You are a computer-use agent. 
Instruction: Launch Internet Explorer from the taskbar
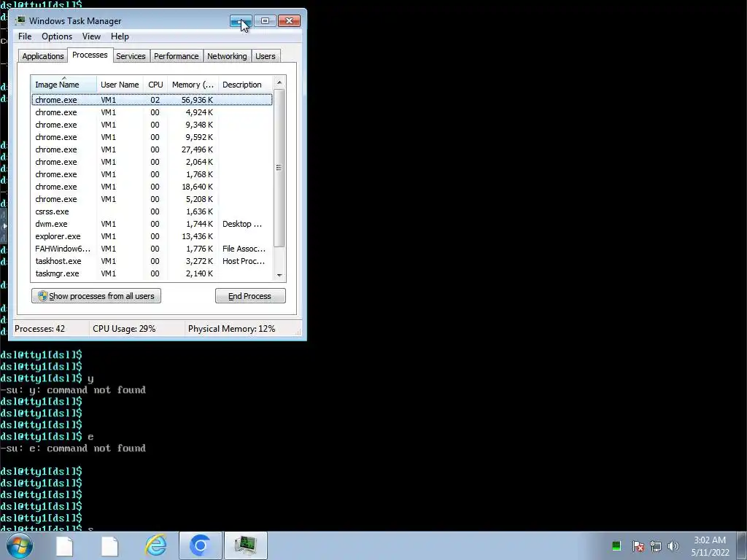coord(156,545)
